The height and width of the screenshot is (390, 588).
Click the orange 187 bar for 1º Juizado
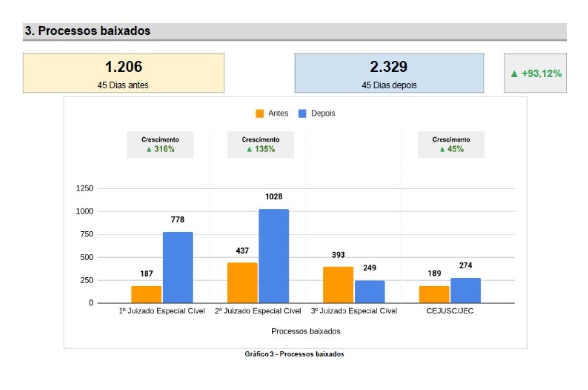coord(146,294)
